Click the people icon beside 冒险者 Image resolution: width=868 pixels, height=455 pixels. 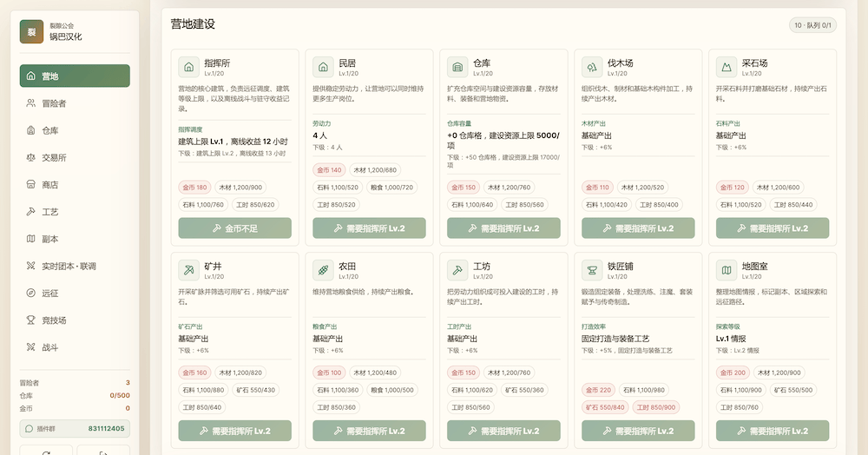(31, 103)
